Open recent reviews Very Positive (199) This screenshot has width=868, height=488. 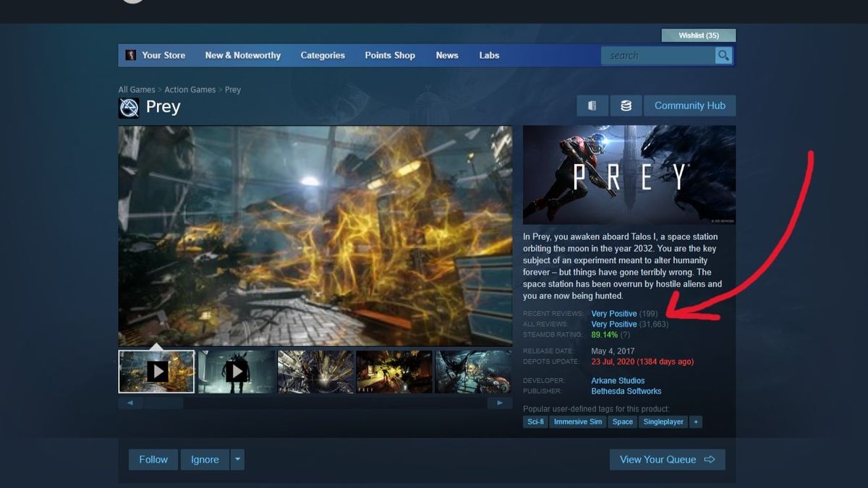[x=624, y=314]
